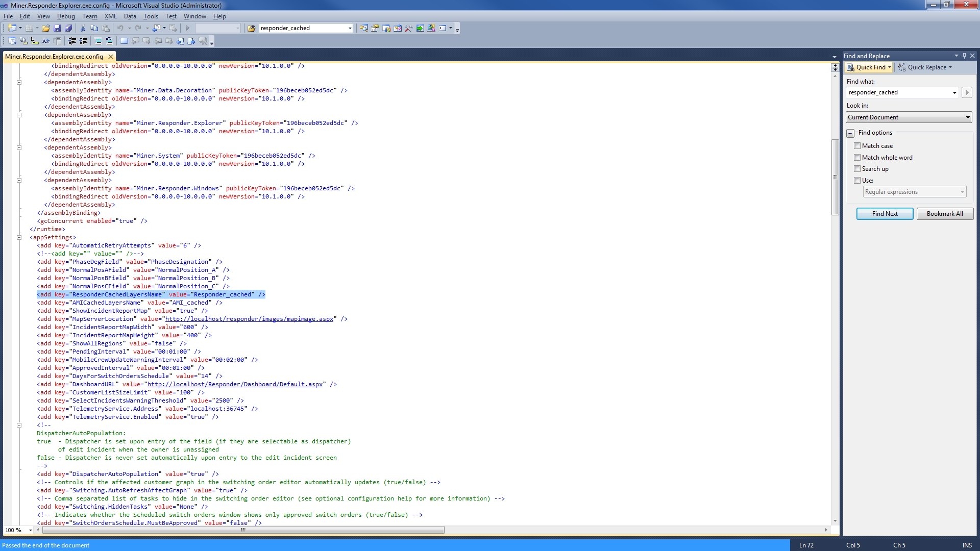This screenshot has height=551, width=980.
Task: Select the Decrease Indent icon in the editor toolbar
Action: point(72,41)
